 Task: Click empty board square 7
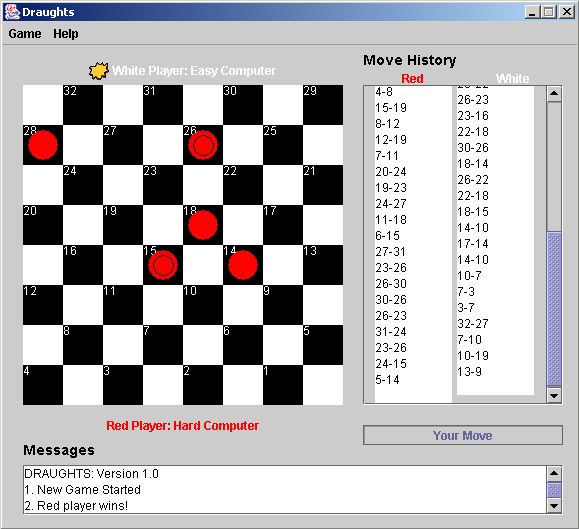click(x=163, y=345)
